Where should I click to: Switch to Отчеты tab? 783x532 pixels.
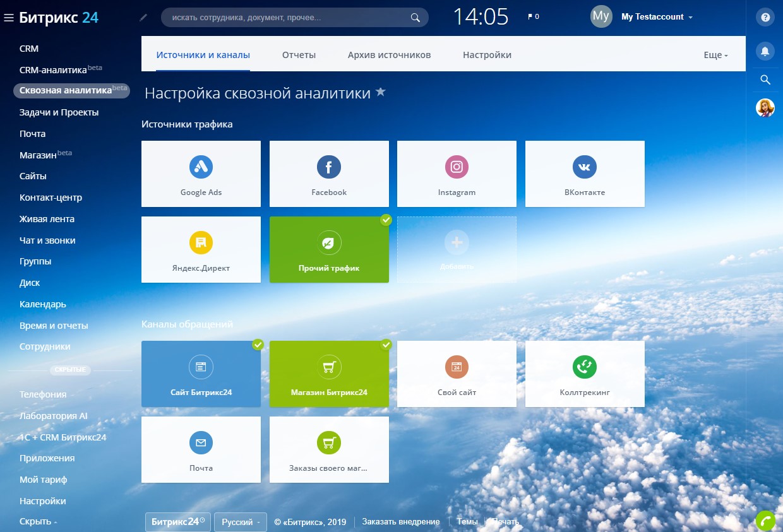tap(299, 55)
